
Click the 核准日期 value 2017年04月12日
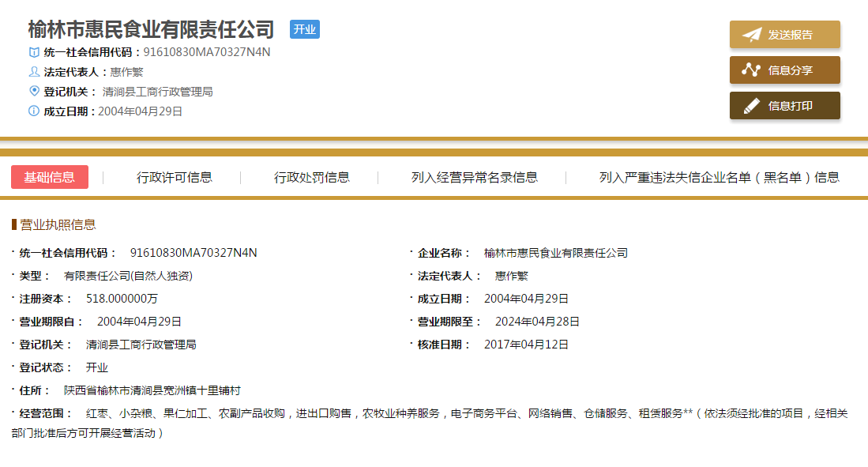coord(526,345)
